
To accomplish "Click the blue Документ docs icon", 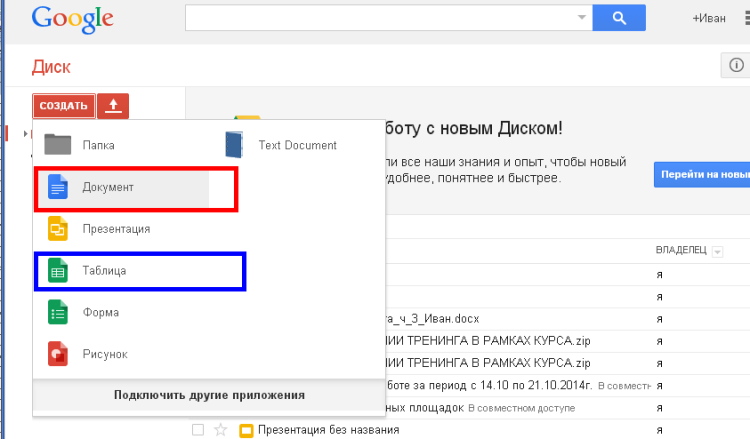I will 57,187.
